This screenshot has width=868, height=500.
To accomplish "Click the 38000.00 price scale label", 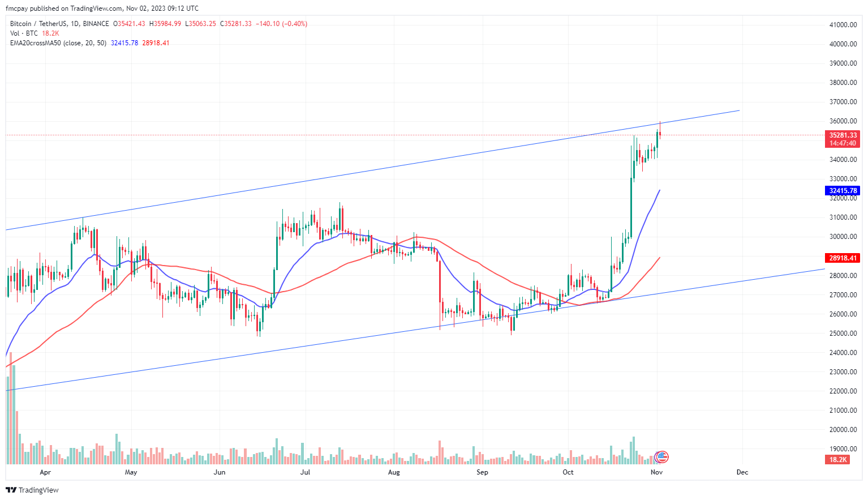I will (x=843, y=83).
